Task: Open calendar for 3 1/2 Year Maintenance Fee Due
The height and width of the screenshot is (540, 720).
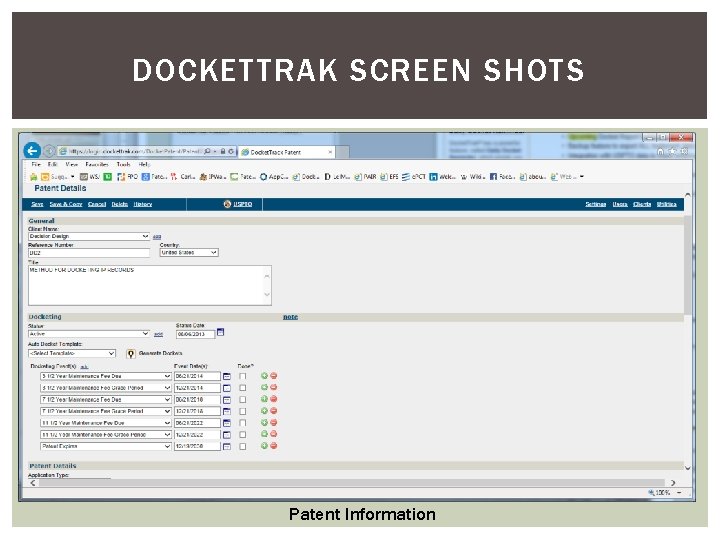Action: [227, 377]
